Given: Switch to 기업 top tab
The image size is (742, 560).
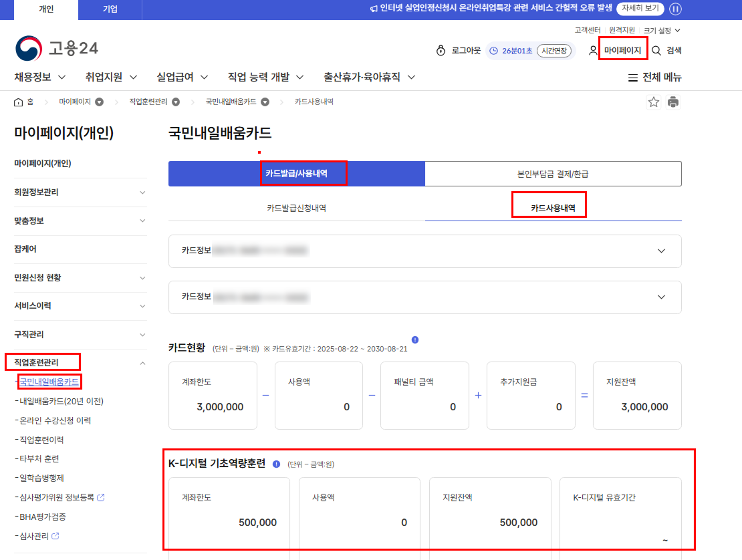Looking at the screenshot, I should [x=110, y=9].
